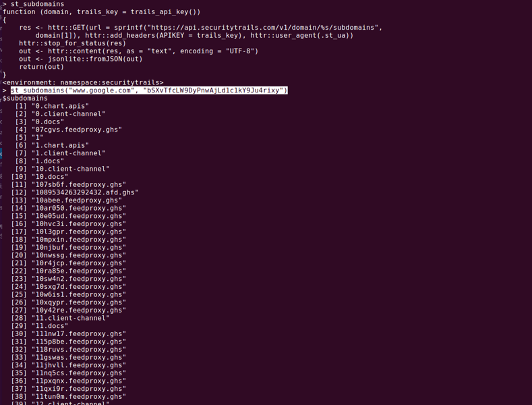The image size is (532, 405).
Task: Click the "1.client-channel" entry at index 7
Action: point(69,153)
